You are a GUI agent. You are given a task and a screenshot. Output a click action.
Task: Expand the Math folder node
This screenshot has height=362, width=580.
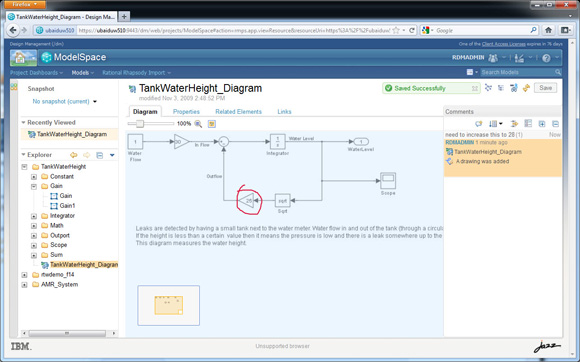[x=34, y=226]
